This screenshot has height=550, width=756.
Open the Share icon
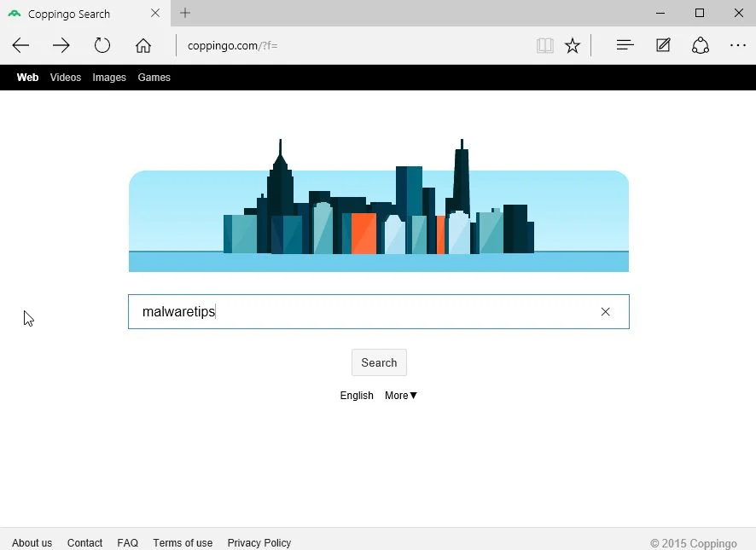[x=700, y=45]
